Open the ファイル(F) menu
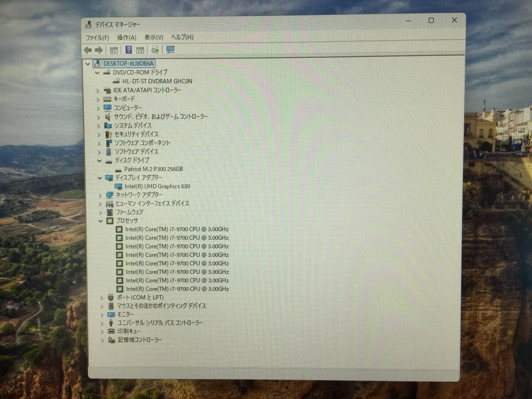This screenshot has height=399, width=532. (x=98, y=37)
